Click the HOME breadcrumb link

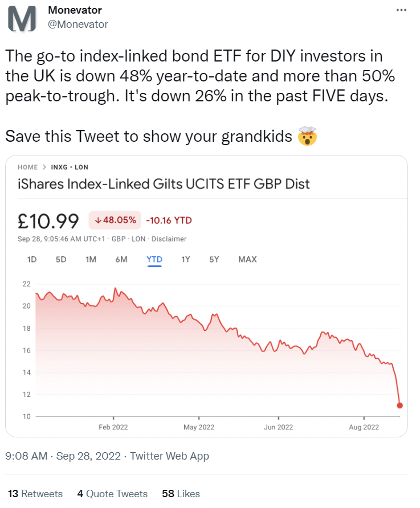[27, 167]
